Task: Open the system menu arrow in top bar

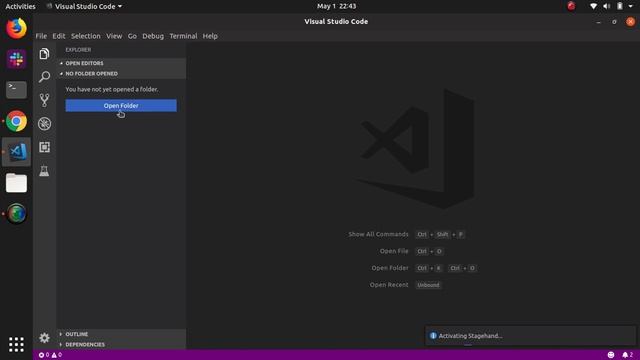Action: coord(631,6)
